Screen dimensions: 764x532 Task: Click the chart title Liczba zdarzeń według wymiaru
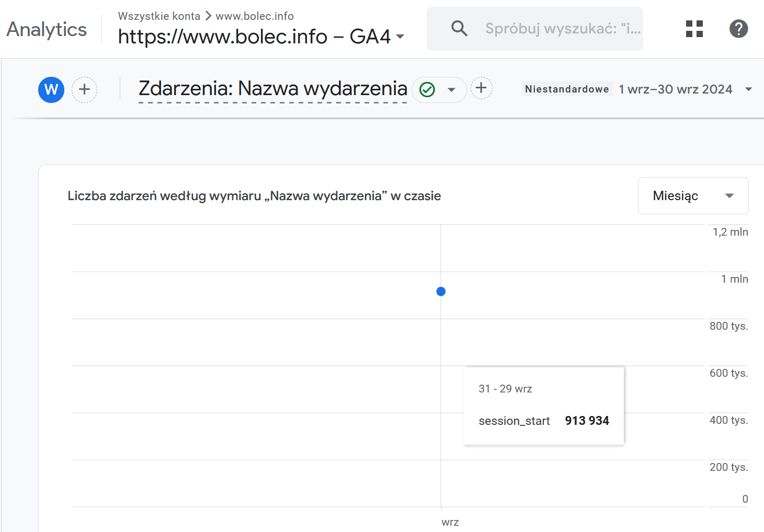click(254, 196)
